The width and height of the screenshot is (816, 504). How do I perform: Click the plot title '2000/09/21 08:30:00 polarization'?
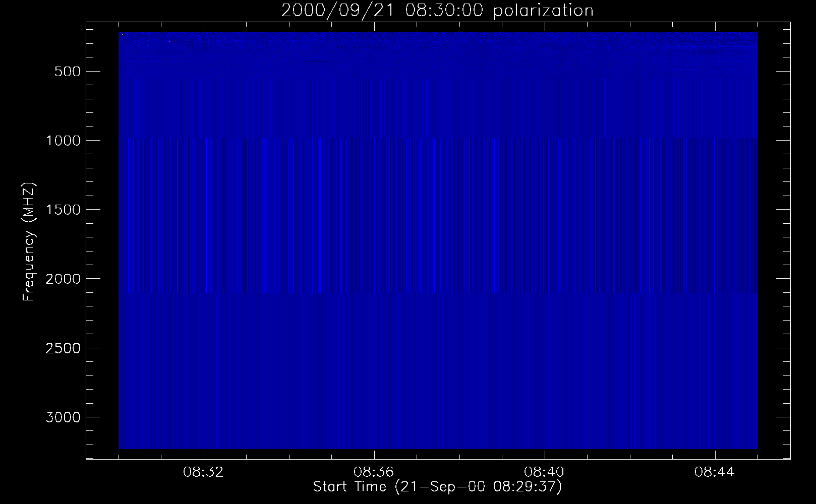pyautogui.click(x=437, y=11)
